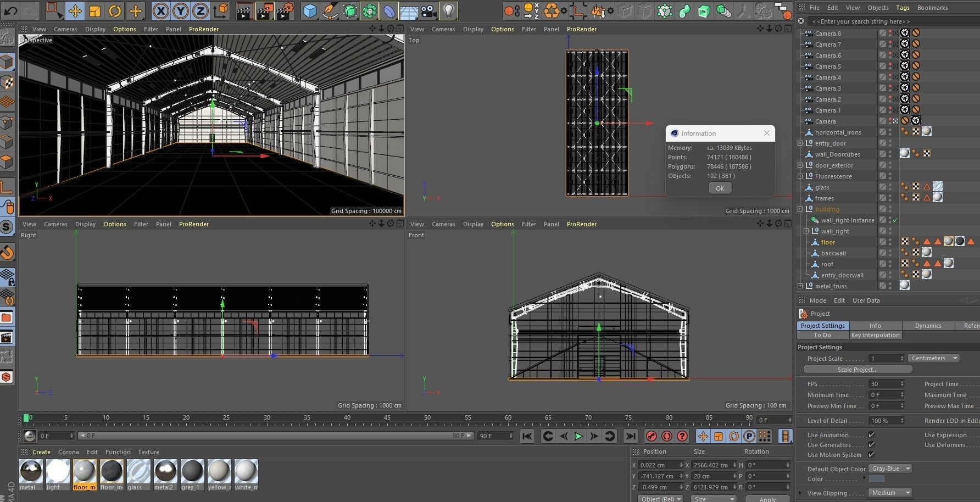Select the Rotate tool
Screen dimensions: 980x502
point(115,10)
